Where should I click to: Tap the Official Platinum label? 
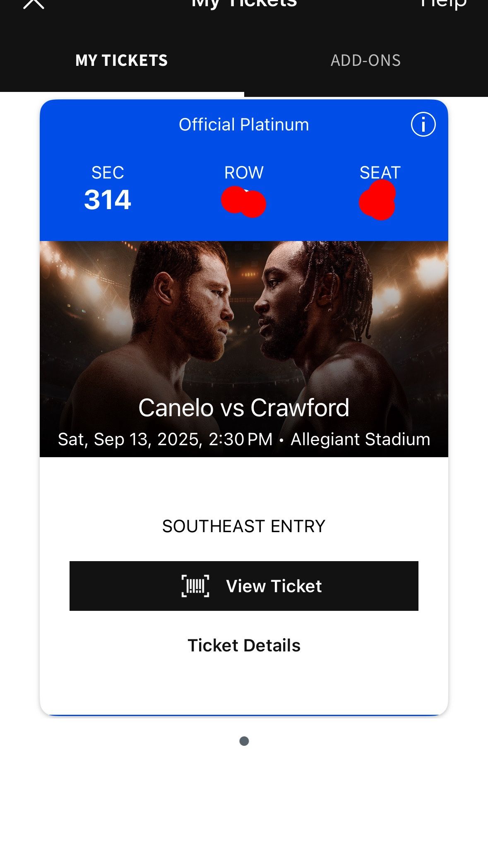[x=244, y=125]
